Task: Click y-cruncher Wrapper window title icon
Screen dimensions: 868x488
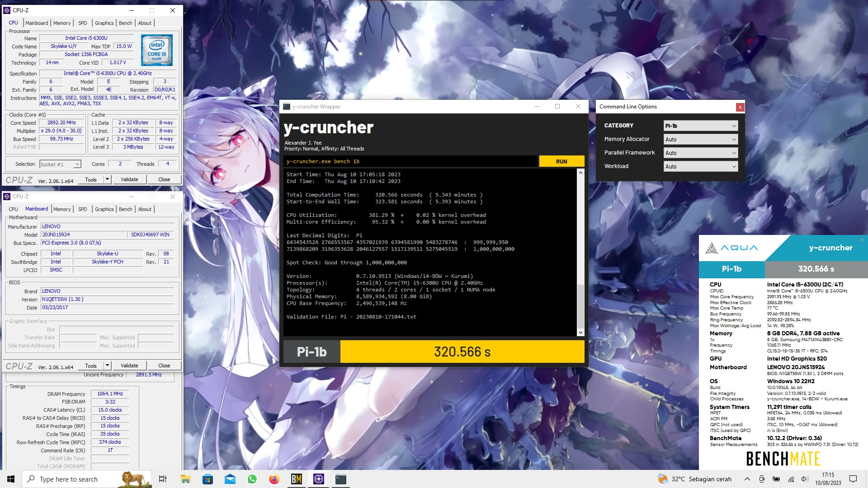Action: pos(286,107)
